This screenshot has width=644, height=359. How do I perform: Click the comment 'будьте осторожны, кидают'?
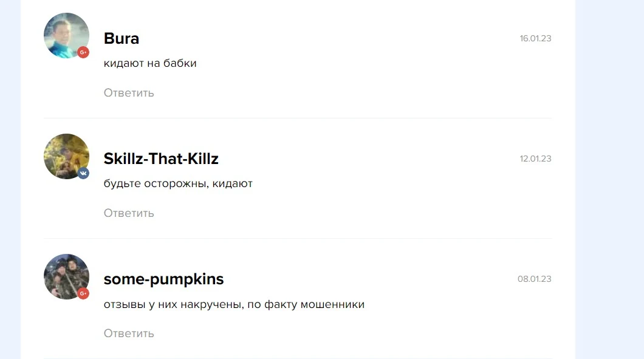[178, 183]
